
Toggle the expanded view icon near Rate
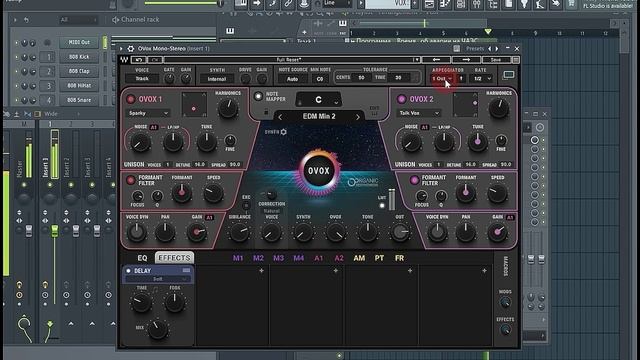[x=509, y=75]
